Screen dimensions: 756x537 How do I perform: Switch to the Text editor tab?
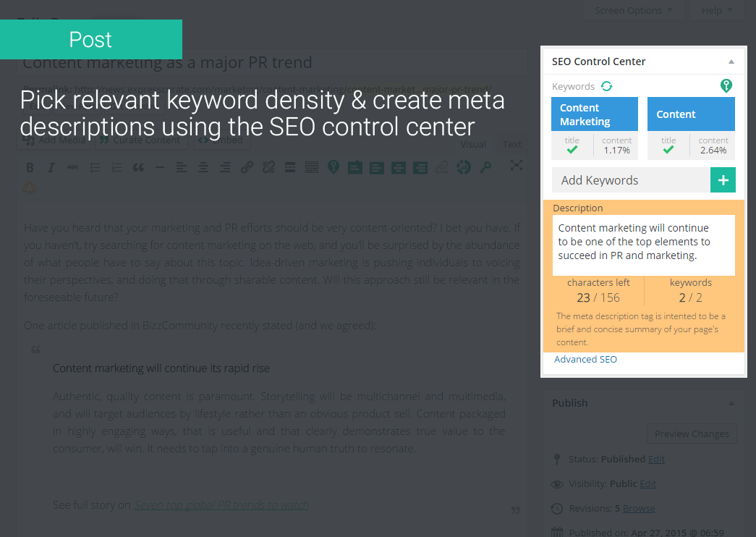pos(511,144)
